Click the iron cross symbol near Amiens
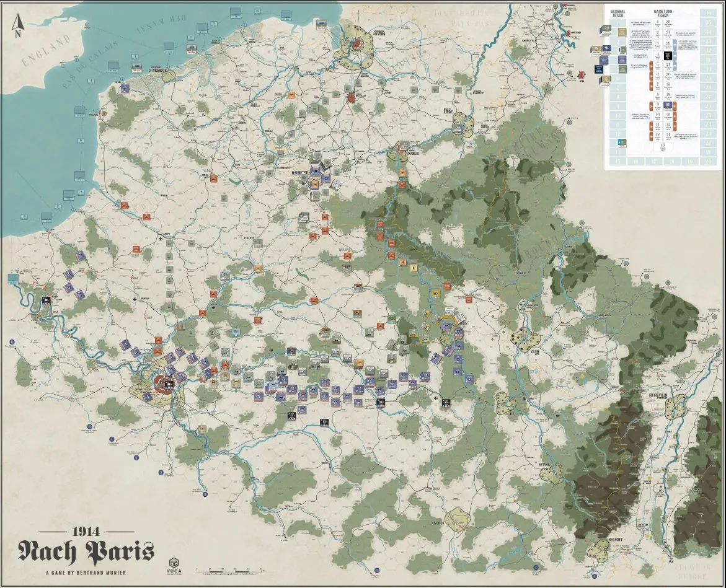726x588 pixels. (161, 239)
